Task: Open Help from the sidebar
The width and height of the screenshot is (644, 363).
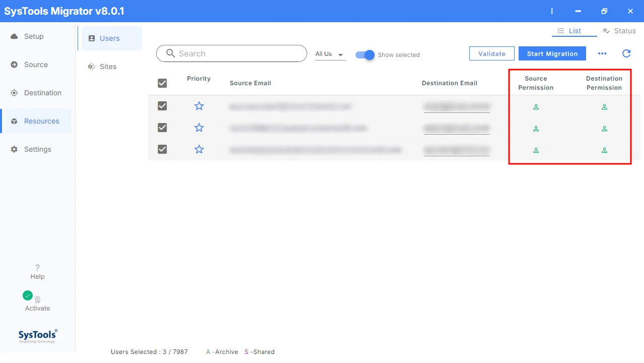Action: (37, 272)
